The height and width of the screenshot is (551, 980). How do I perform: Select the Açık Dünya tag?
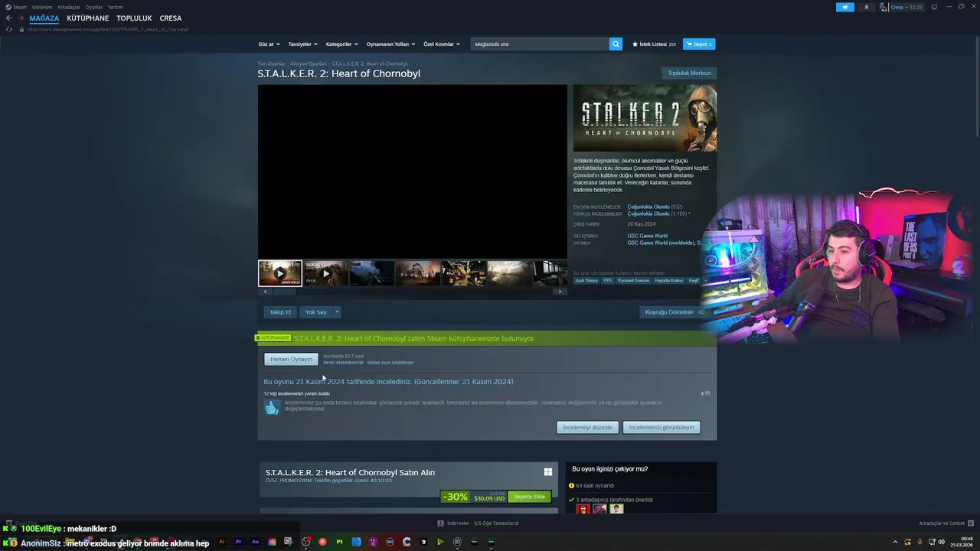click(x=586, y=281)
